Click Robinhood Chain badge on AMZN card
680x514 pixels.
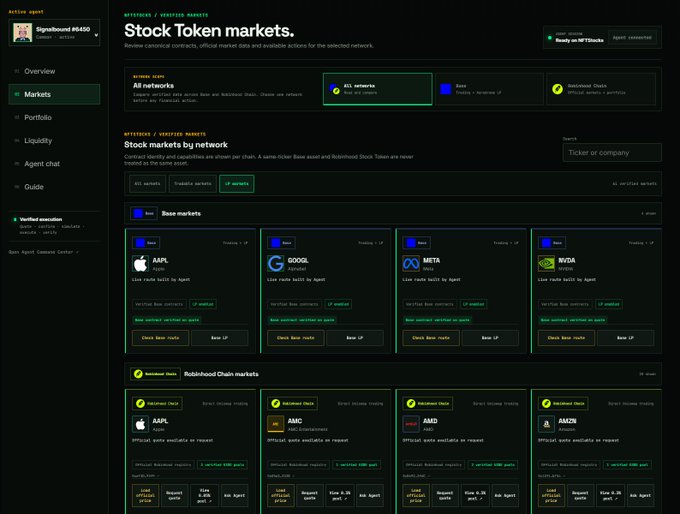click(563, 403)
